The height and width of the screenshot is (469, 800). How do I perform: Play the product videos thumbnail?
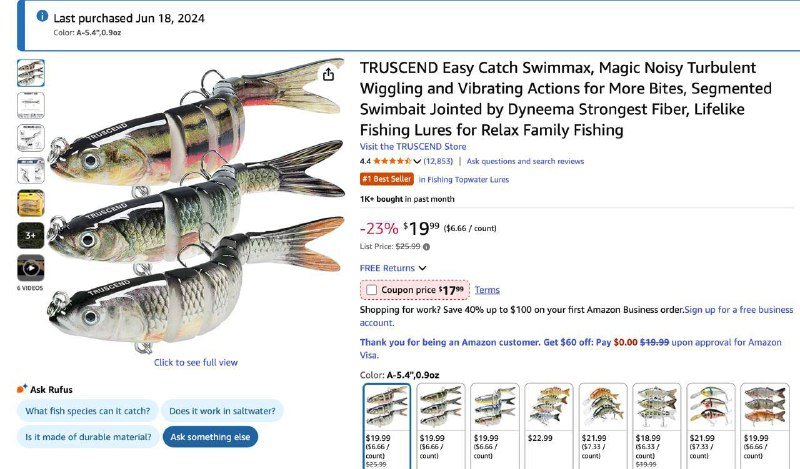pos(31,268)
